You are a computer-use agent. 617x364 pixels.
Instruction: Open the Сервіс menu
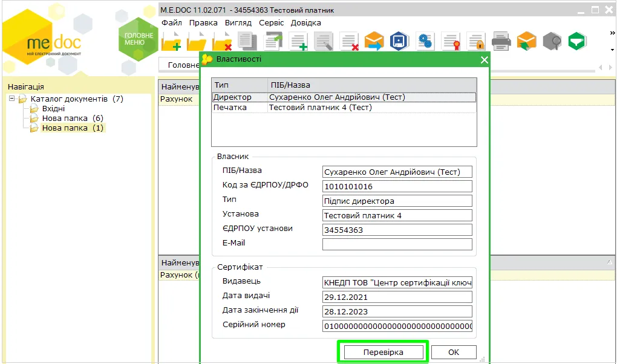(x=271, y=23)
